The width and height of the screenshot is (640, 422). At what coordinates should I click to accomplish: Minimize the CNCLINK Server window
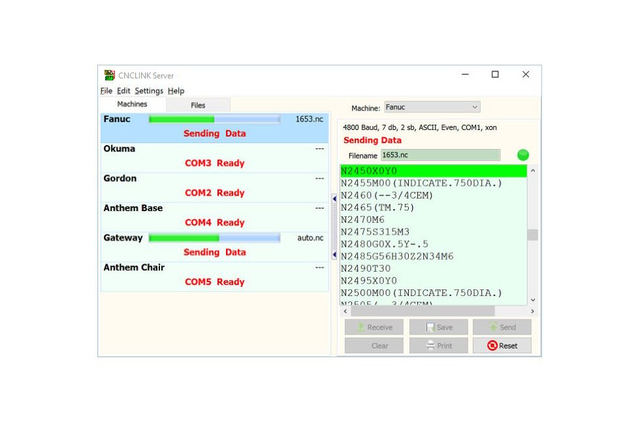[x=465, y=75]
